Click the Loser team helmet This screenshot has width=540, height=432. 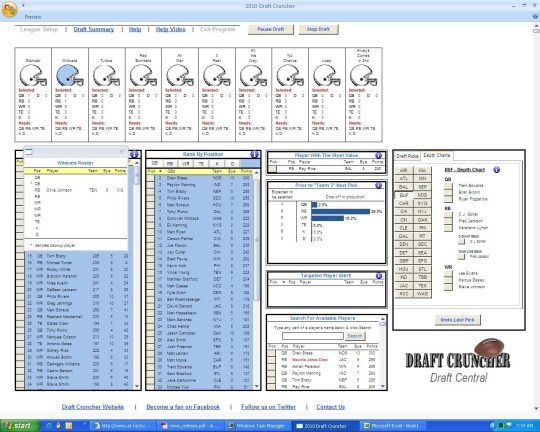click(326, 76)
